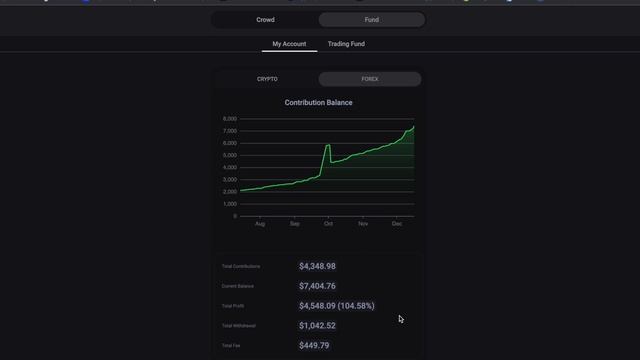
Task: Click the Oct x-axis label
Action: click(328, 224)
